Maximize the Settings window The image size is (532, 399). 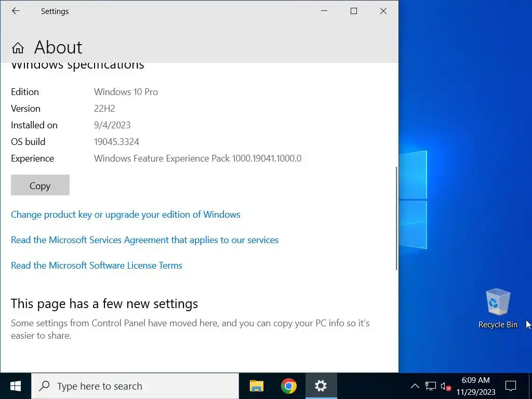pos(353,11)
